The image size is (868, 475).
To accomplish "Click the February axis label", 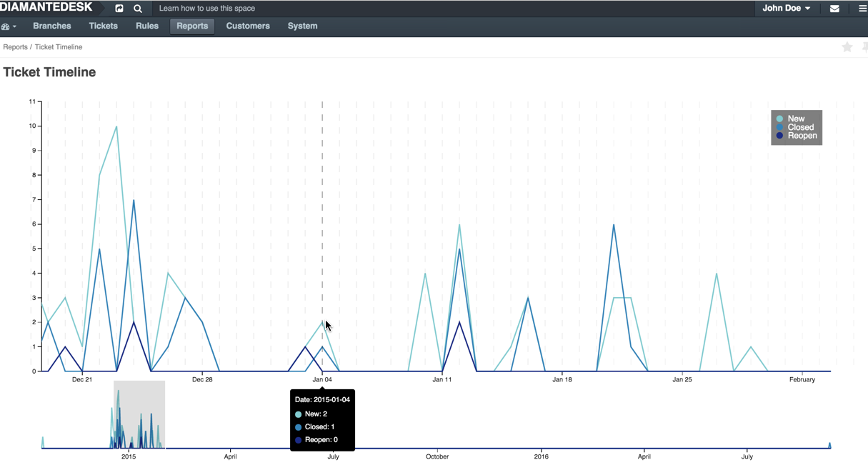I will (x=802, y=379).
